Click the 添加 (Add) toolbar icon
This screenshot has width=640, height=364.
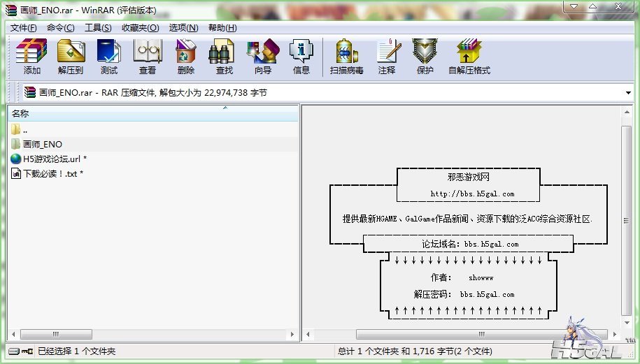(31, 57)
